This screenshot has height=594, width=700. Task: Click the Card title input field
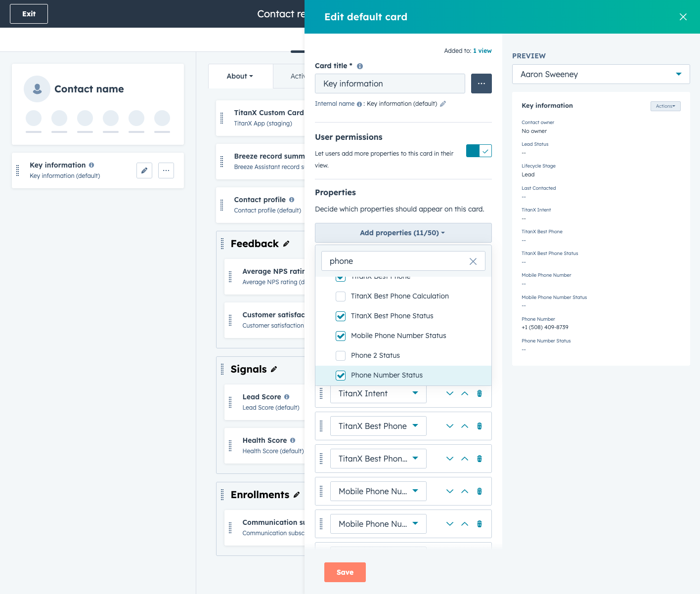pos(390,84)
